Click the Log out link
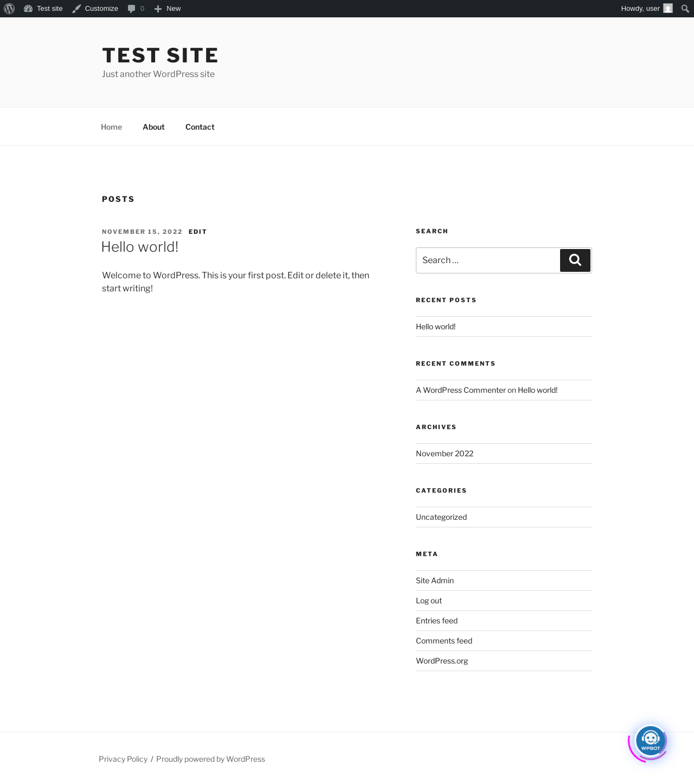This screenshot has width=694, height=784. [429, 601]
